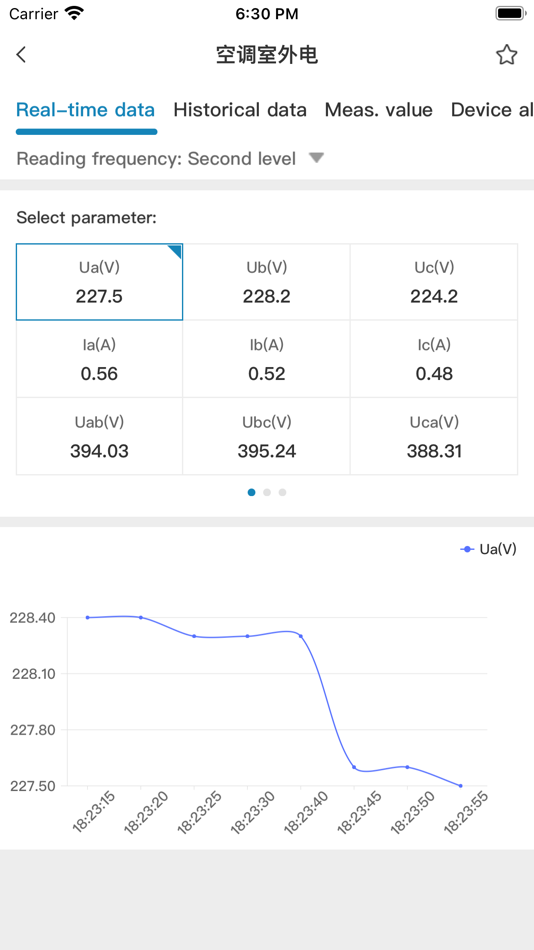Viewport: 534px width, 950px height.
Task: Choose the Ubc(V) 395.24 cell
Action: pyautogui.click(x=267, y=436)
